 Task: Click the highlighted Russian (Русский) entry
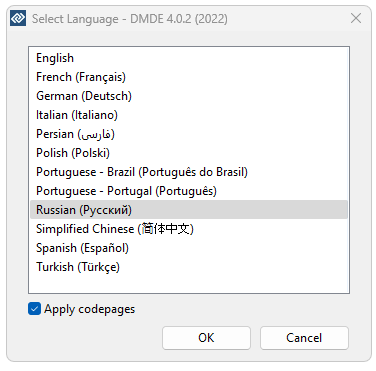click(189, 210)
